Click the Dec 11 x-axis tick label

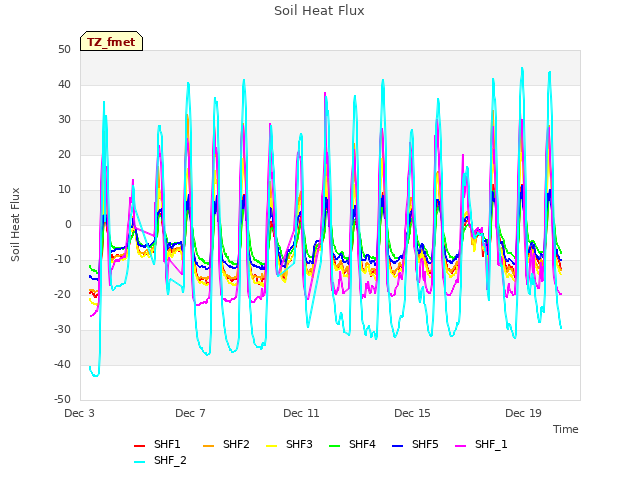coord(301,413)
